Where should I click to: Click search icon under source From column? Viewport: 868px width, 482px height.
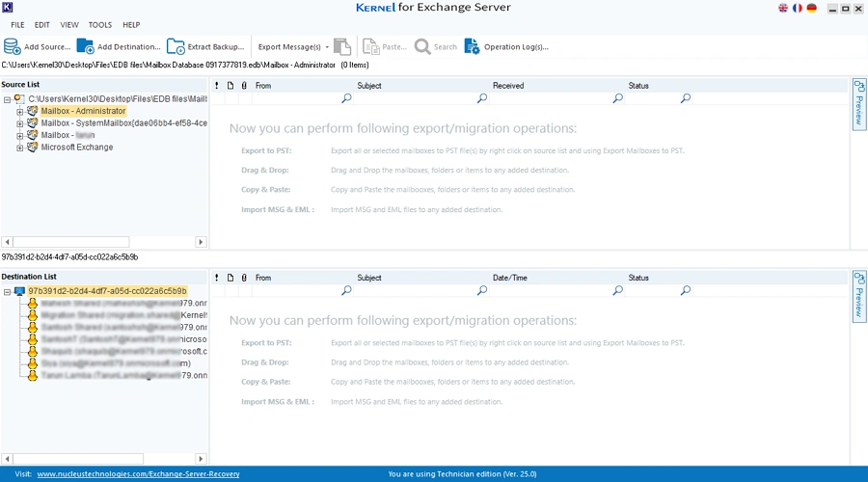coord(346,98)
